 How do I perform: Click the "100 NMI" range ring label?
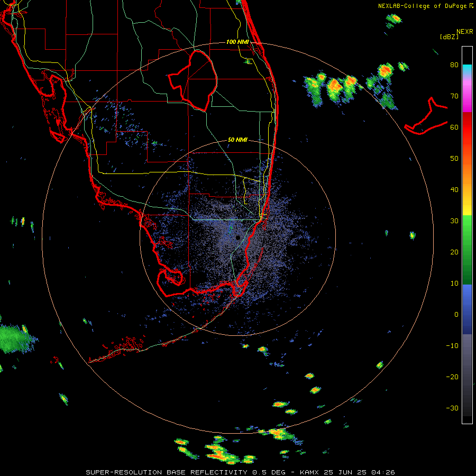click(x=237, y=42)
